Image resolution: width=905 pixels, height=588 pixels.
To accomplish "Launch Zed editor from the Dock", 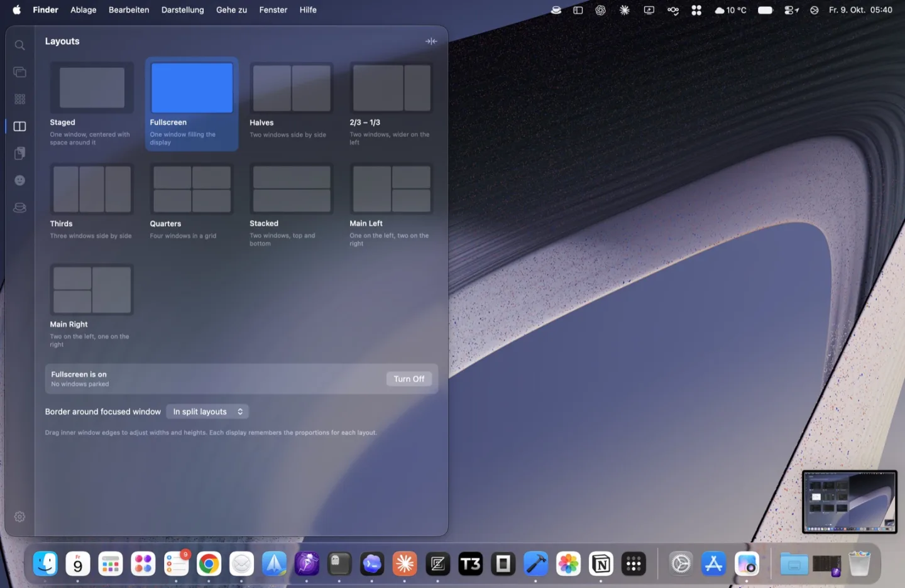I will pyautogui.click(x=437, y=564).
